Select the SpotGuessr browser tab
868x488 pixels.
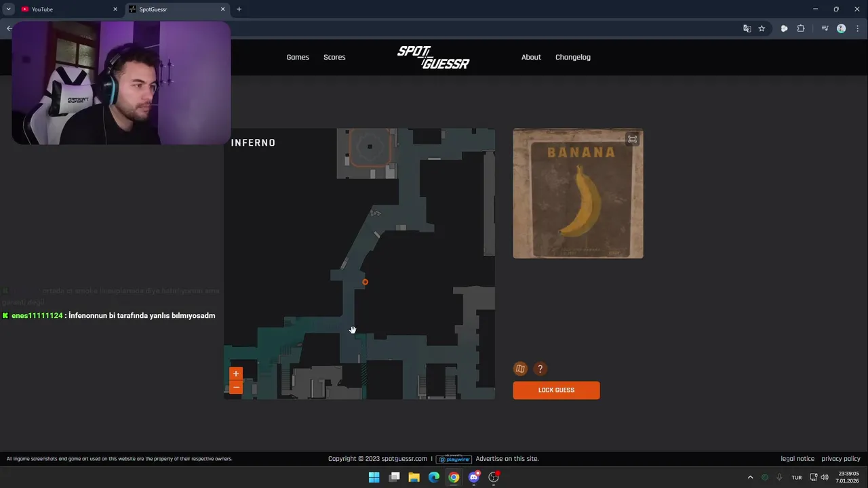[x=176, y=9]
